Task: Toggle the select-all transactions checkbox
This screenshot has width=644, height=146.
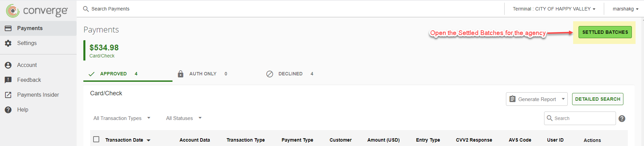Action: tap(96, 139)
